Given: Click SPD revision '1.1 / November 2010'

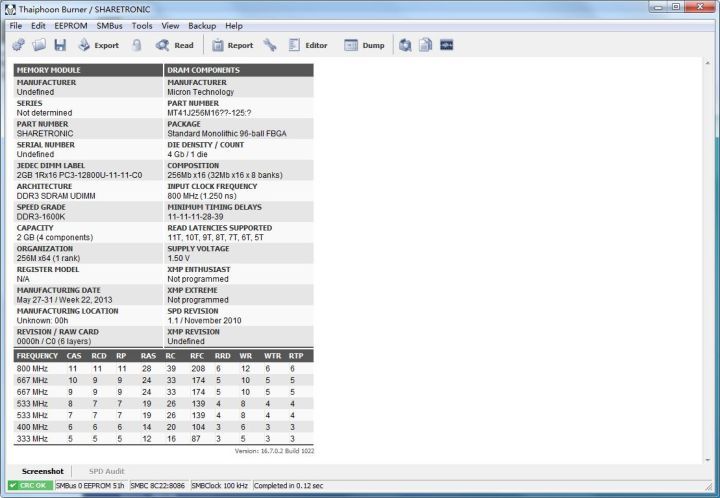Looking at the screenshot, I should [x=204, y=320].
